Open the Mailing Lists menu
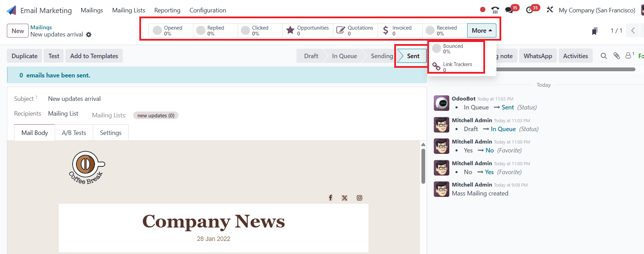644x254 pixels. [x=129, y=10]
